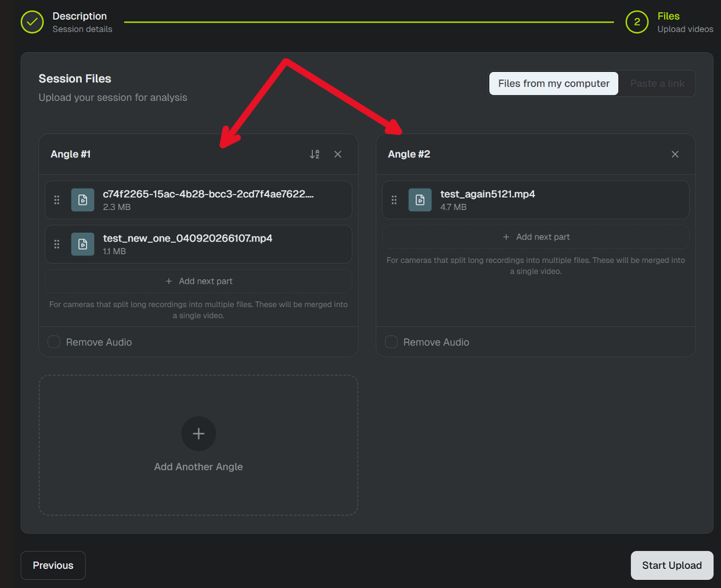Image resolution: width=721 pixels, height=588 pixels.
Task: Sort Angle #1 files alphabetically icon
Action: pyautogui.click(x=315, y=154)
